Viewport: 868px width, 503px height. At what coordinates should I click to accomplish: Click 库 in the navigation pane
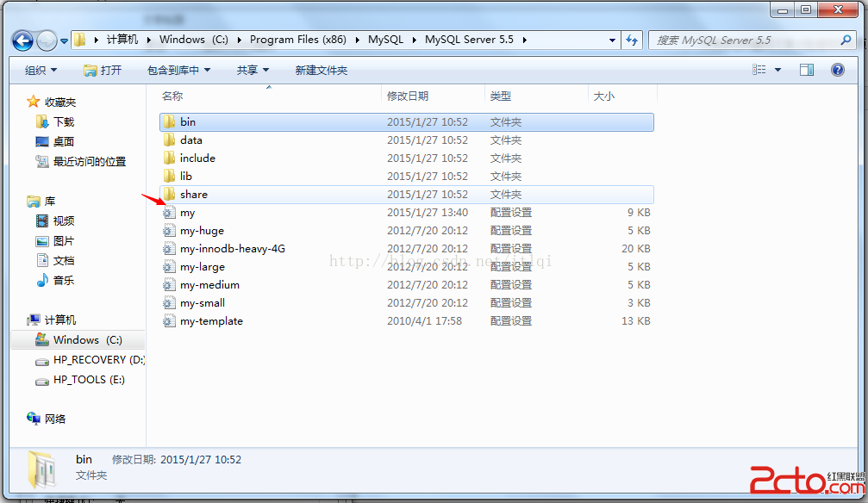(x=50, y=202)
